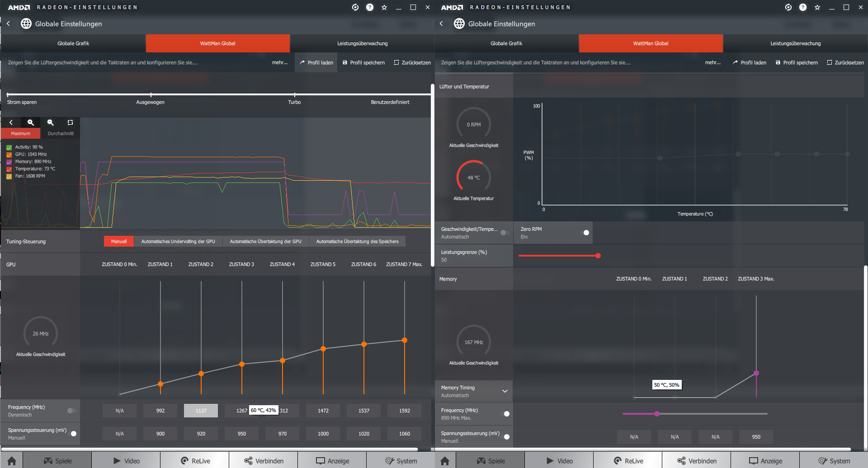This screenshot has height=468, width=868.
Task: Click Zustand 7 voltage field 1060
Action: [x=405, y=434]
